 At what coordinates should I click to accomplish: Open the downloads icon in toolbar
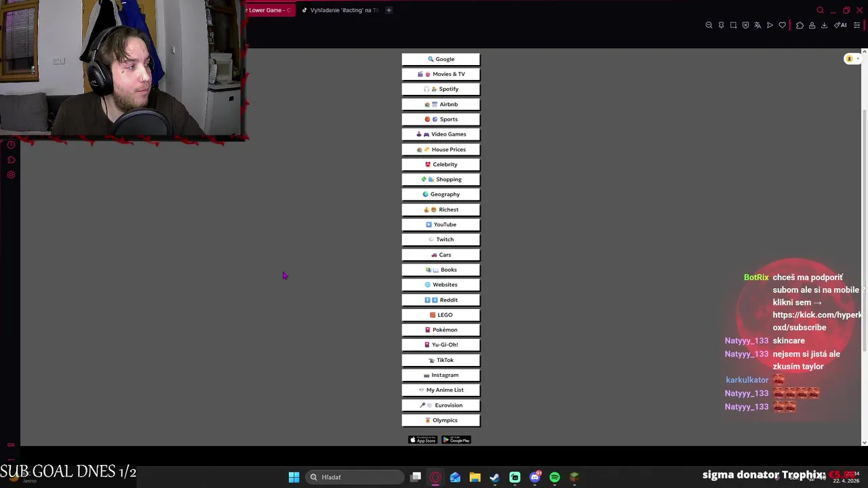tap(824, 25)
